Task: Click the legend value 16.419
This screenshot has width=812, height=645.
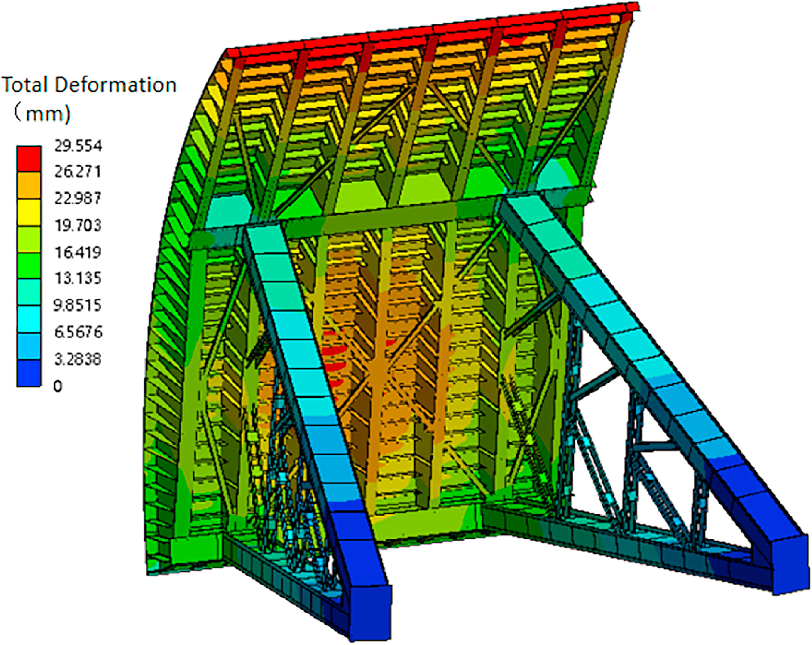Action: [78, 253]
